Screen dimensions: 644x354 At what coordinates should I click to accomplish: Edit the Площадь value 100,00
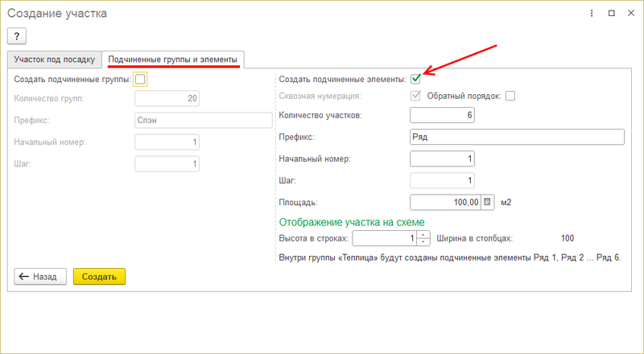tap(446, 202)
